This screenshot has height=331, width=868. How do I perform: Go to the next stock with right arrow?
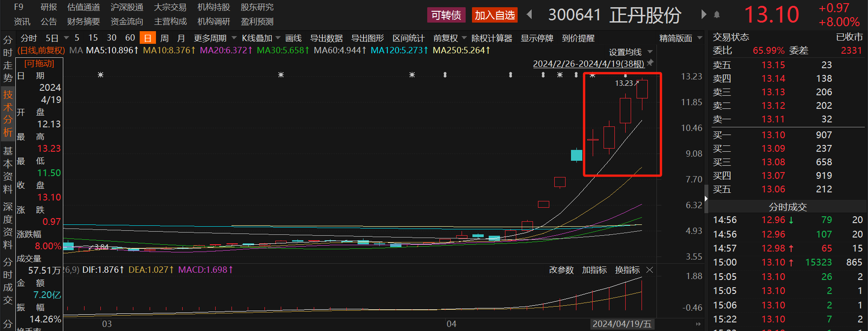click(703, 14)
